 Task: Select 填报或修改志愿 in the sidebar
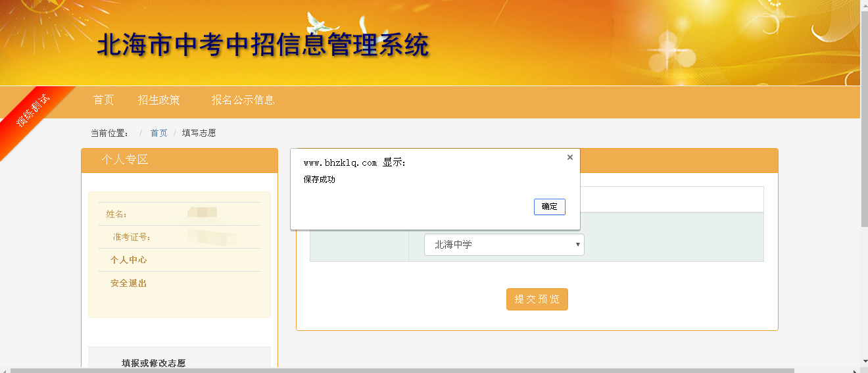(153, 362)
